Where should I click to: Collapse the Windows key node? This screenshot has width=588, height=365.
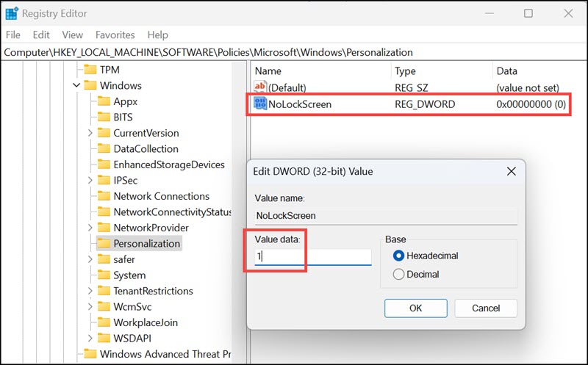(x=76, y=85)
